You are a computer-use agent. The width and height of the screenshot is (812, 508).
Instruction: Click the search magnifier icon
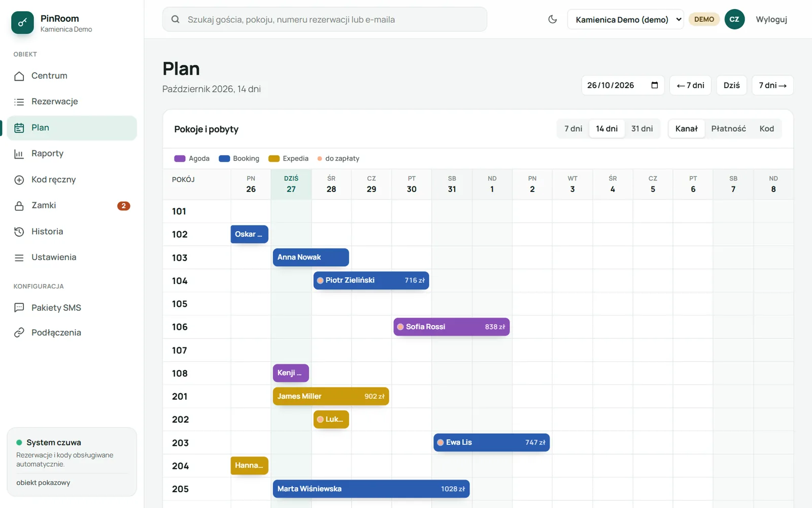(176, 19)
